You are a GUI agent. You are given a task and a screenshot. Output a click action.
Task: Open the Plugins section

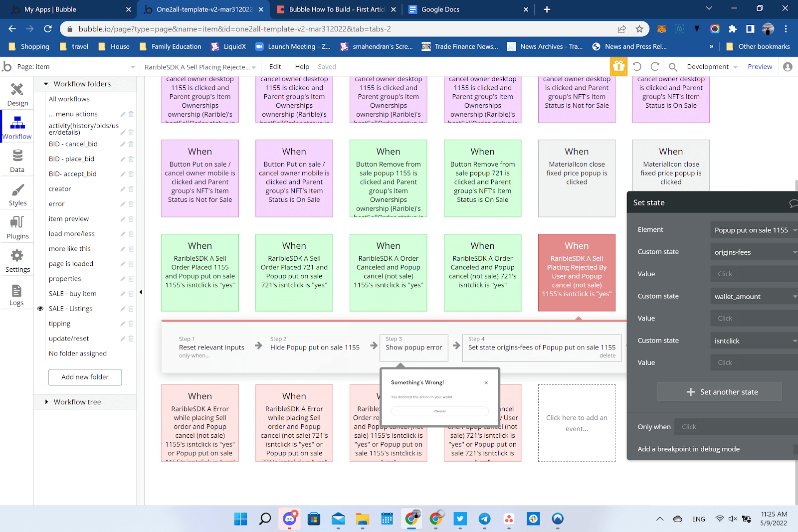(17, 227)
